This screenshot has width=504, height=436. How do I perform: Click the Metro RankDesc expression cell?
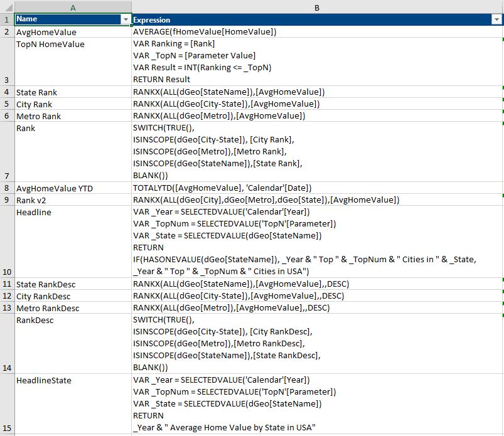[x=316, y=308]
